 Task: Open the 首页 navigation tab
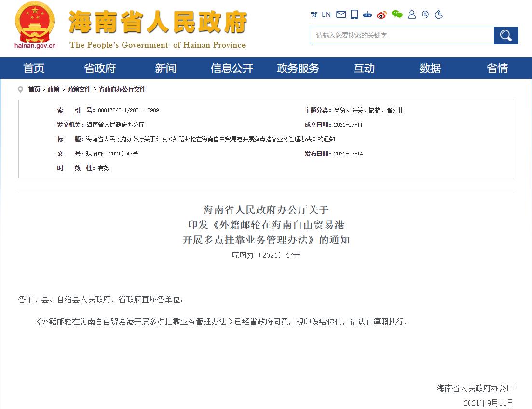click(34, 69)
